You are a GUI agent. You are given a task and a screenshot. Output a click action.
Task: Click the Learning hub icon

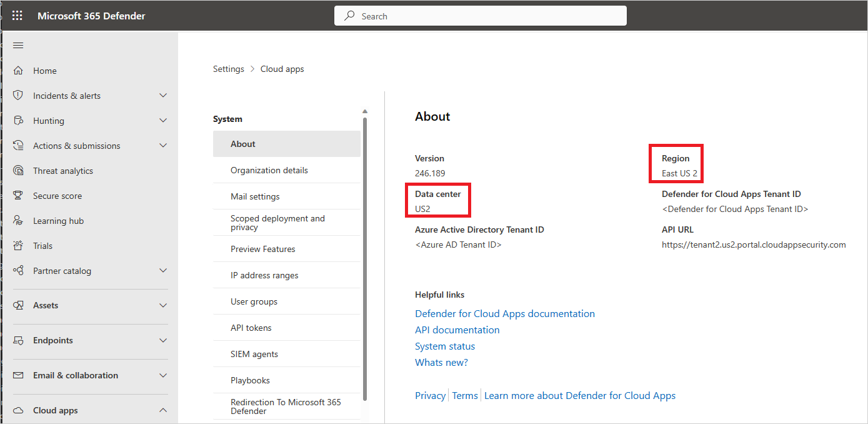pos(18,221)
